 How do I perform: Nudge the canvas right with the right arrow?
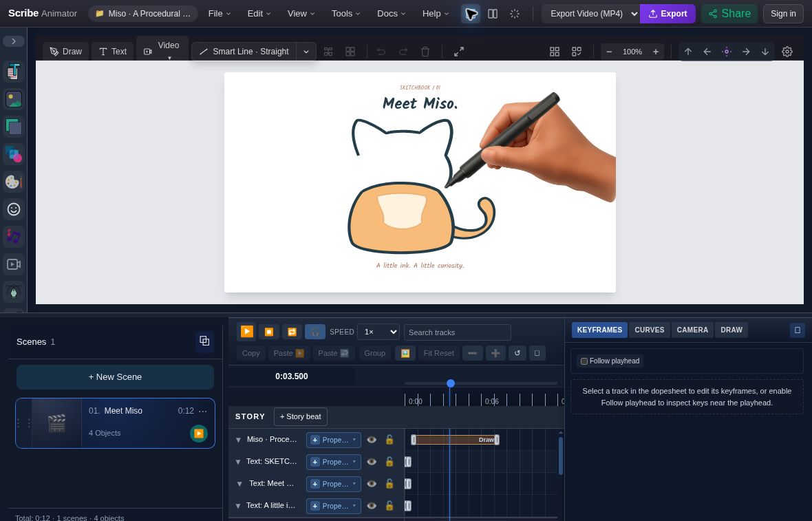[x=746, y=51]
